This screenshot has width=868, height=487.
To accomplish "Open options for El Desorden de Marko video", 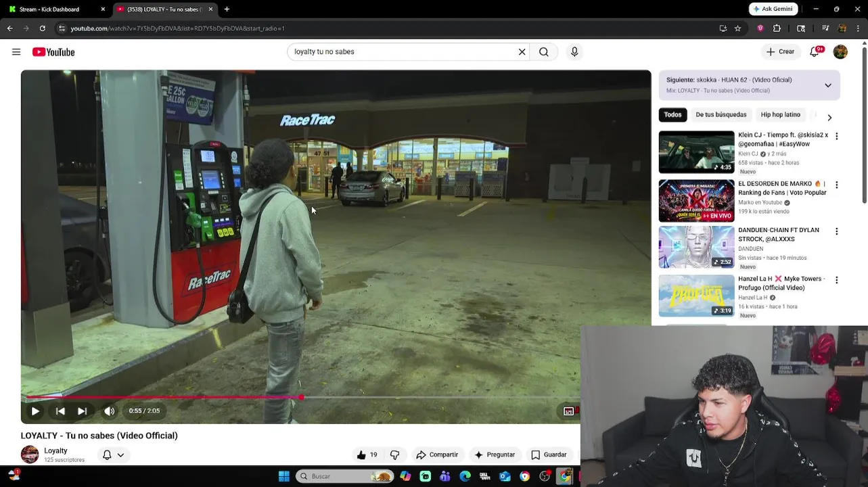I will (x=837, y=185).
